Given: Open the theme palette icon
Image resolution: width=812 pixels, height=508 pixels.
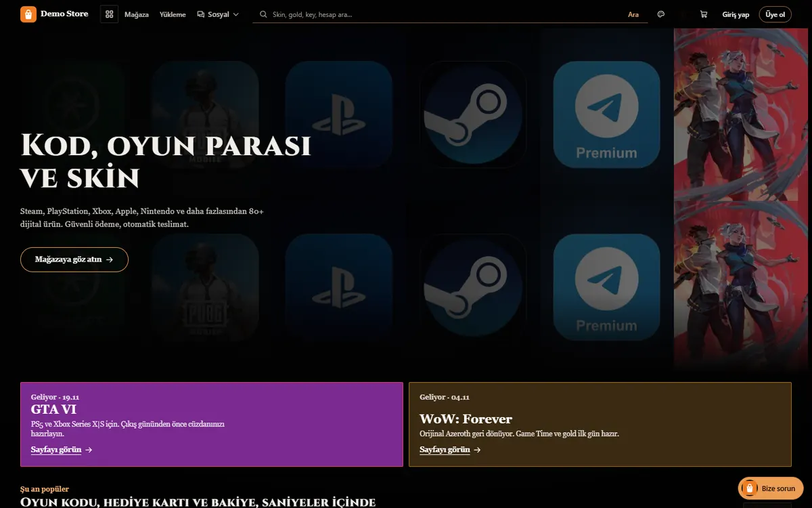Looking at the screenshot, I should (661, 14).
